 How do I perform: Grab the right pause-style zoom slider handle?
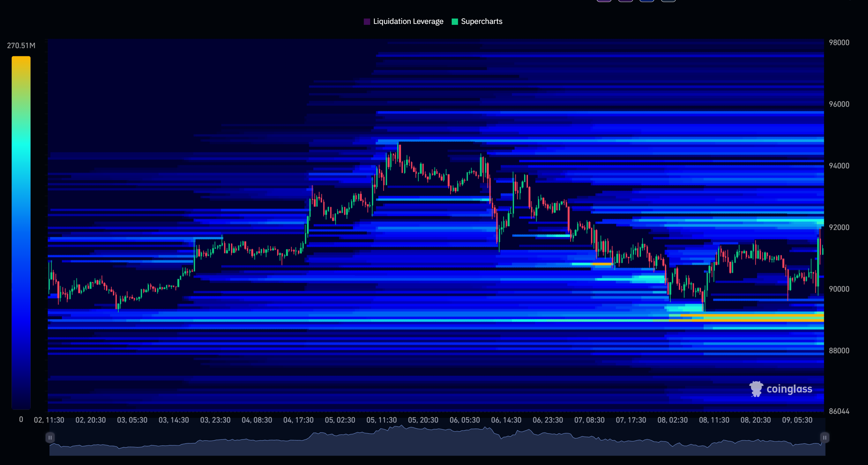pos(824,437)
